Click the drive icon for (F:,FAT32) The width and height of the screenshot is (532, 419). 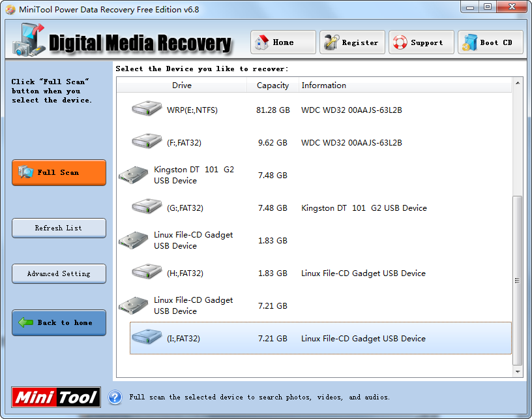[x=147, y=140]
